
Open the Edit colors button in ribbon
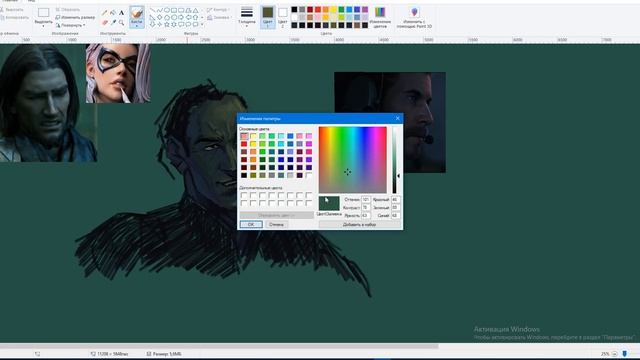[x=380, y=17]
